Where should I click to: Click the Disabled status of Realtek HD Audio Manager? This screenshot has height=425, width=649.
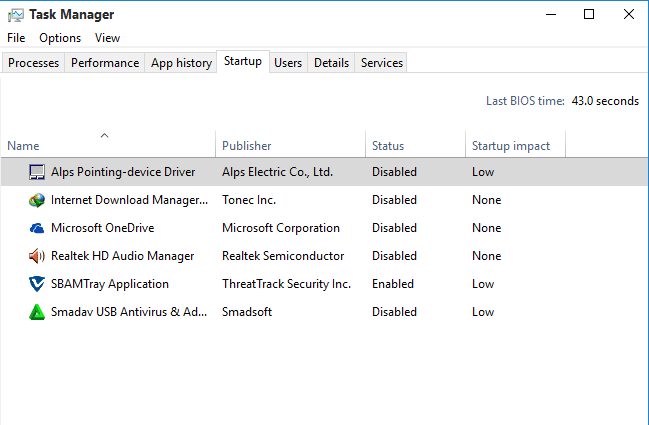click(x=394, y=256)
